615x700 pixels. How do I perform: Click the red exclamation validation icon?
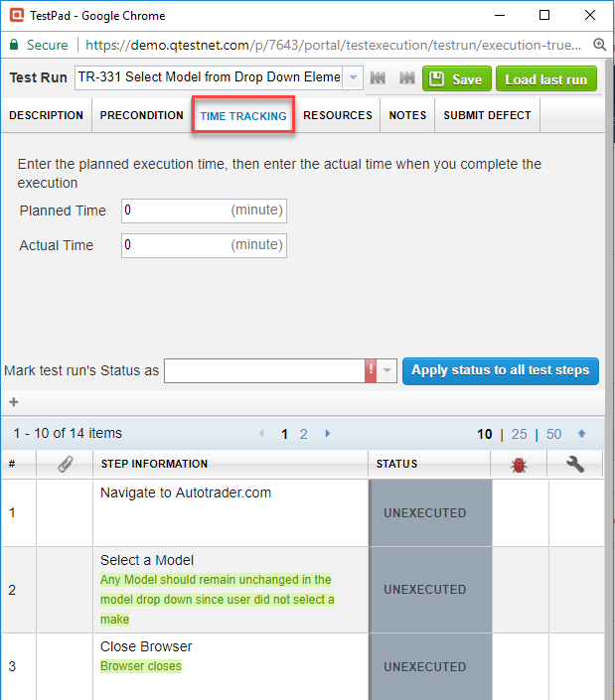point(371,370)
